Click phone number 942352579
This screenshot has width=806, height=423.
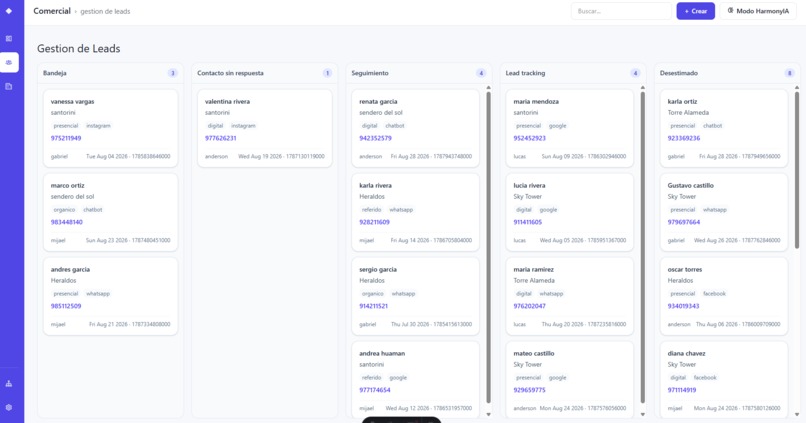coord(375,138)
